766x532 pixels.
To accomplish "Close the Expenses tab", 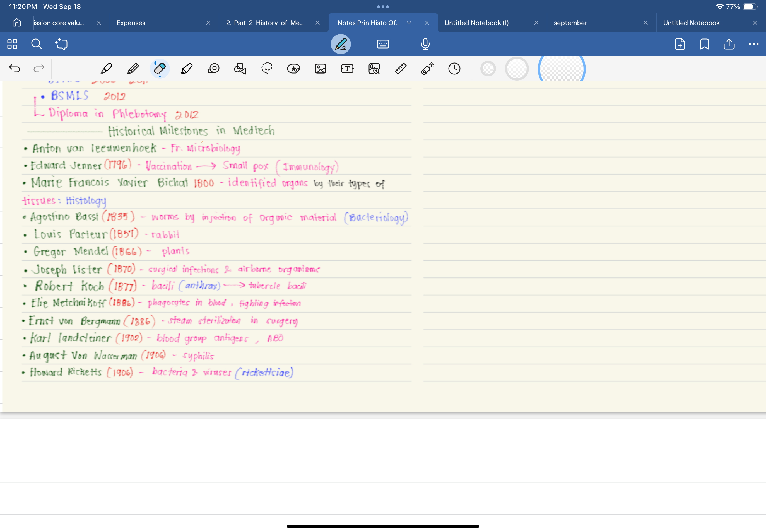I will coord(208,23).
